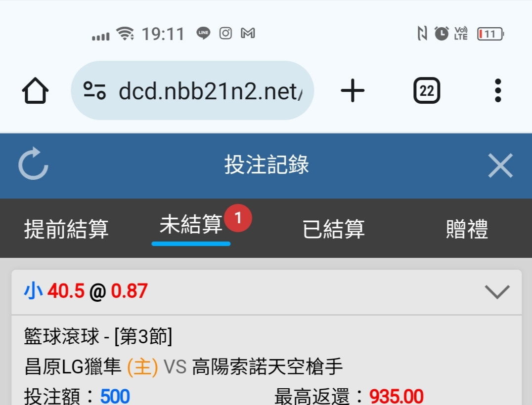Expand the bet card chevron arrow

click(x=497, y=291)
